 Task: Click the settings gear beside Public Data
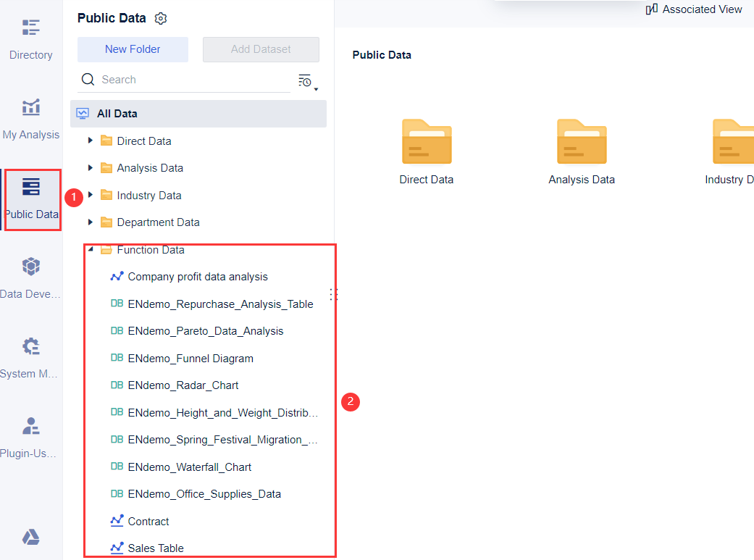[160, 18]
